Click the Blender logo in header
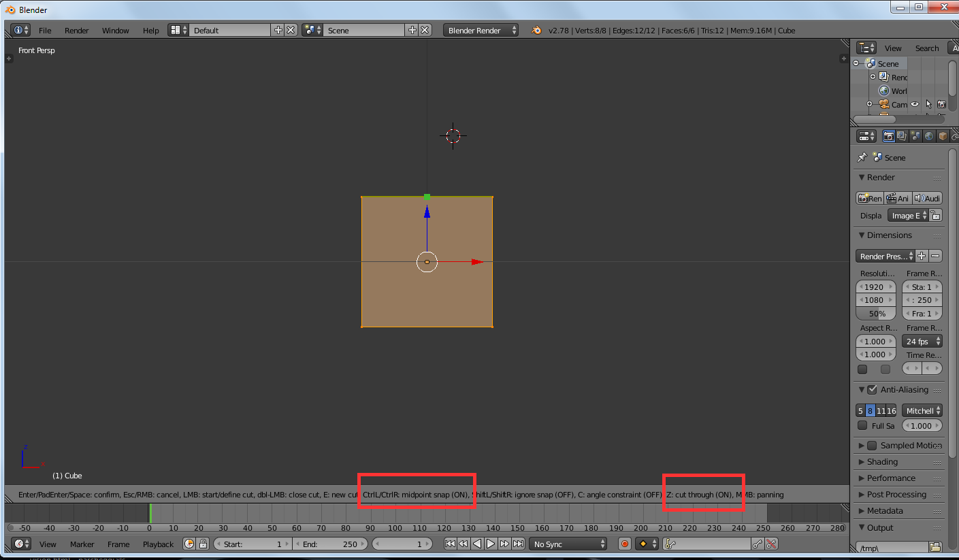 coord(536,30)
